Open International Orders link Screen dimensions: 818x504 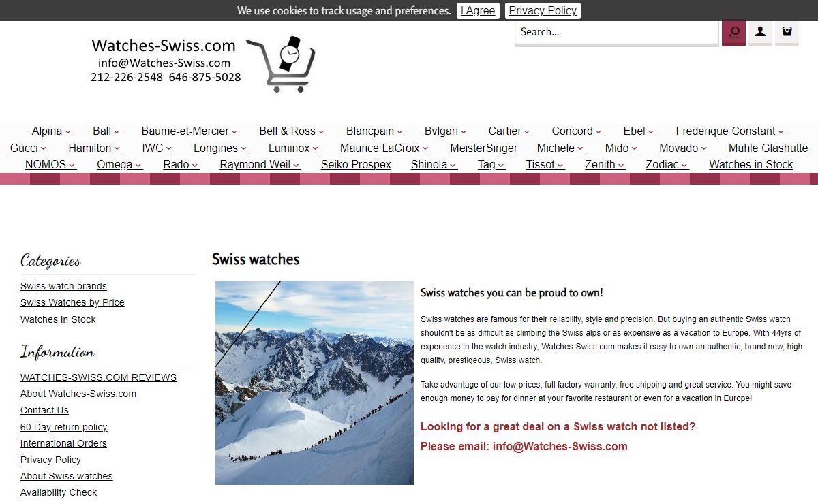[x=63, y=443]
